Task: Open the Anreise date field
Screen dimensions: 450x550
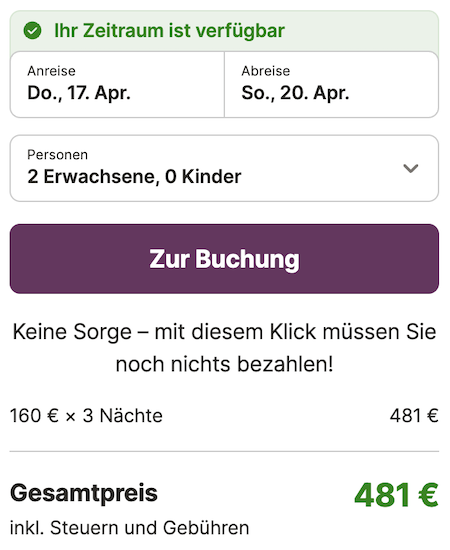Action: [117, 85]
